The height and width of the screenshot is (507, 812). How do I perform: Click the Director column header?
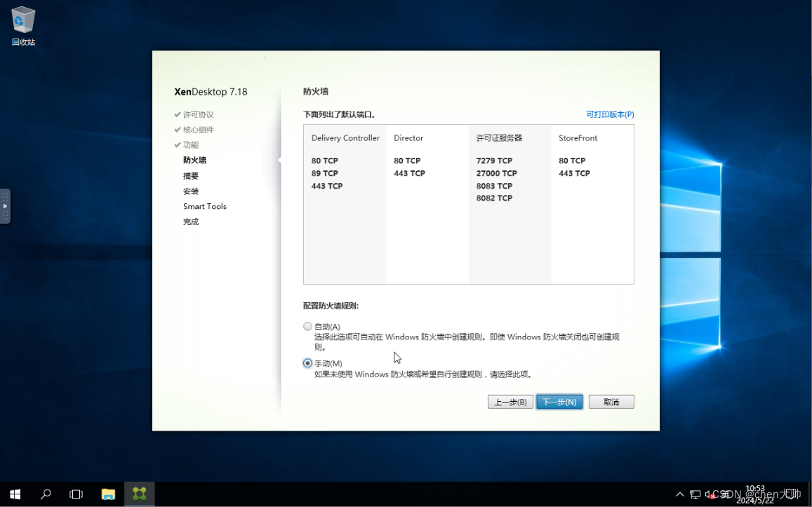coord(408,138)
